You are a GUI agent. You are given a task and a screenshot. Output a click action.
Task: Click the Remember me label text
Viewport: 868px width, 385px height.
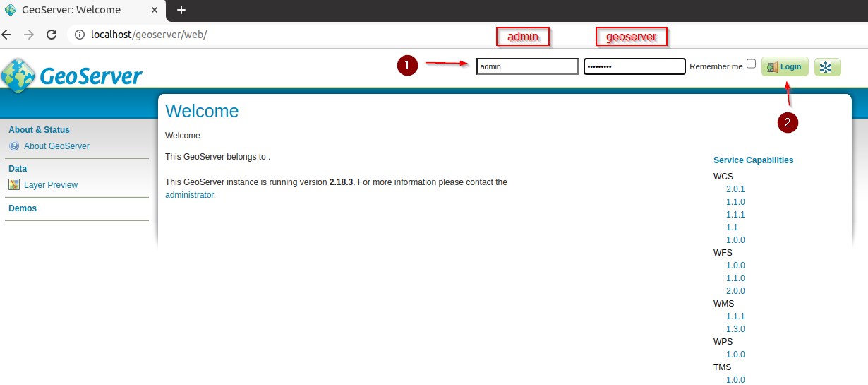pyautogui.click(x=716, y=66)
